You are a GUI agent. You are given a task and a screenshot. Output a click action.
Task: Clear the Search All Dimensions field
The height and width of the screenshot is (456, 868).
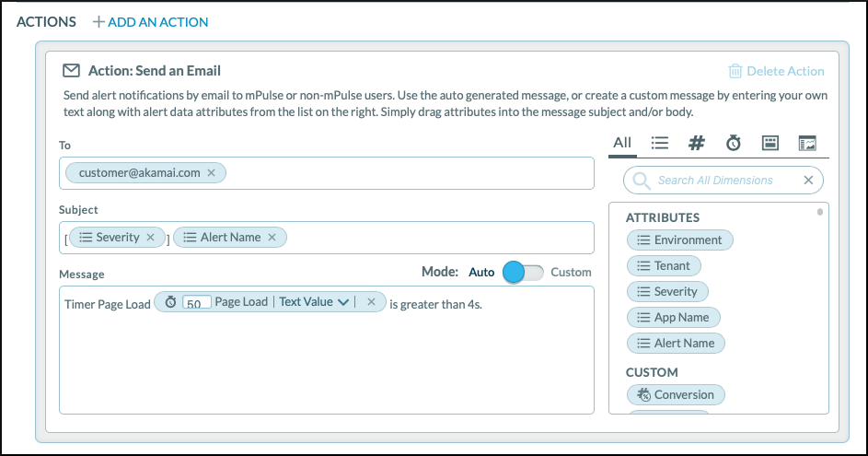(x=808, y=181)
